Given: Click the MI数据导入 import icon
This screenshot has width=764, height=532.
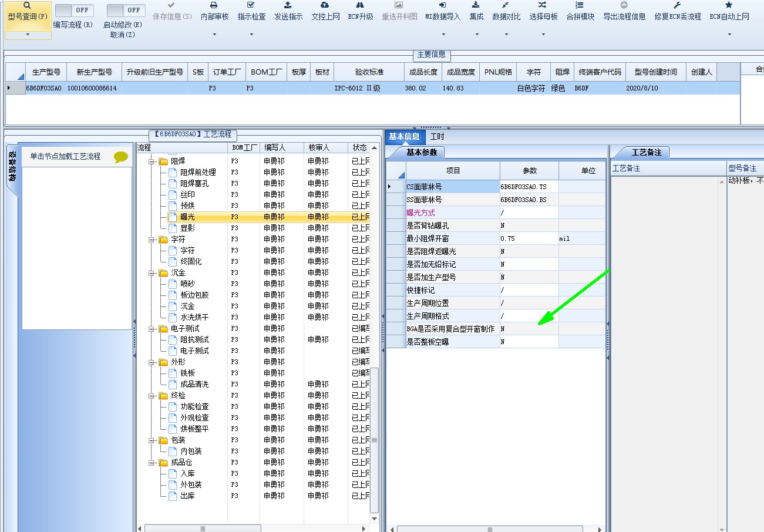Looking at the screenshot, I should (443, 5).
